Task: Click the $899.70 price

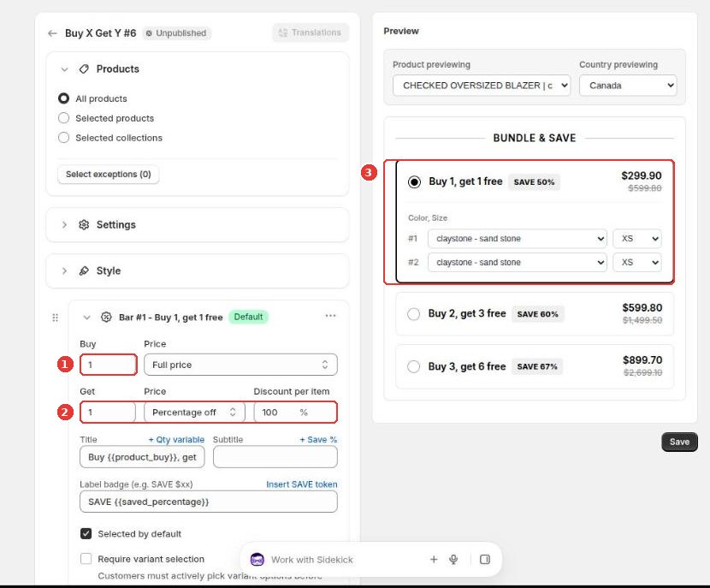Action: (642, 360)
